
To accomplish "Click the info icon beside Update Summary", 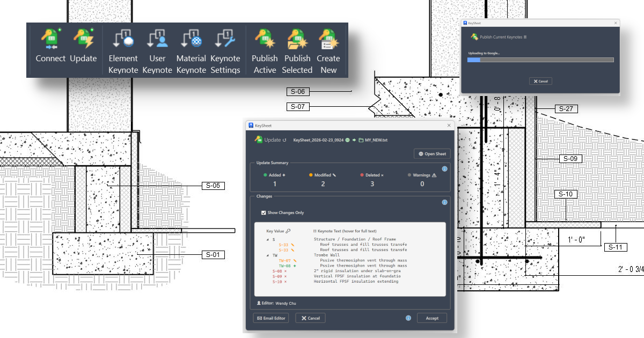I will pos(445,168).
